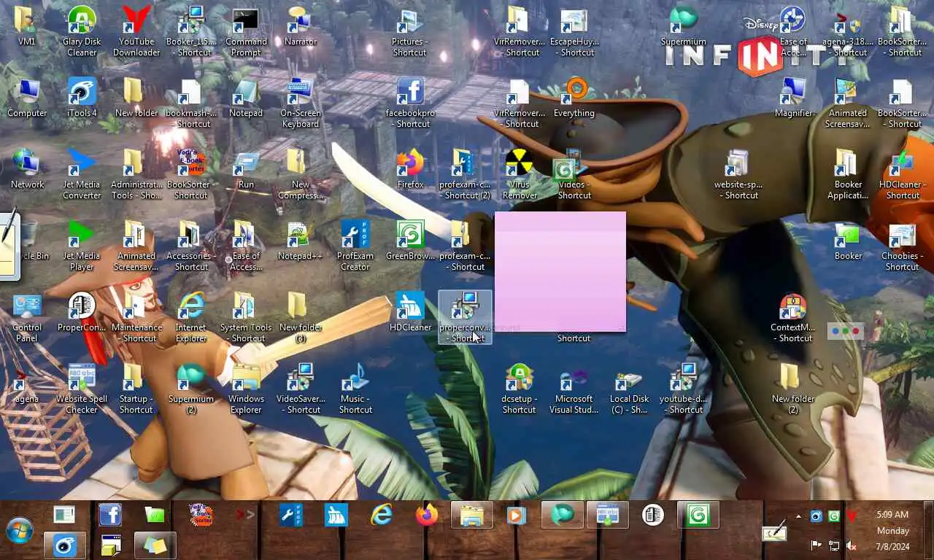Open the VM1 folder on the desktop

[x=27, y=27]
